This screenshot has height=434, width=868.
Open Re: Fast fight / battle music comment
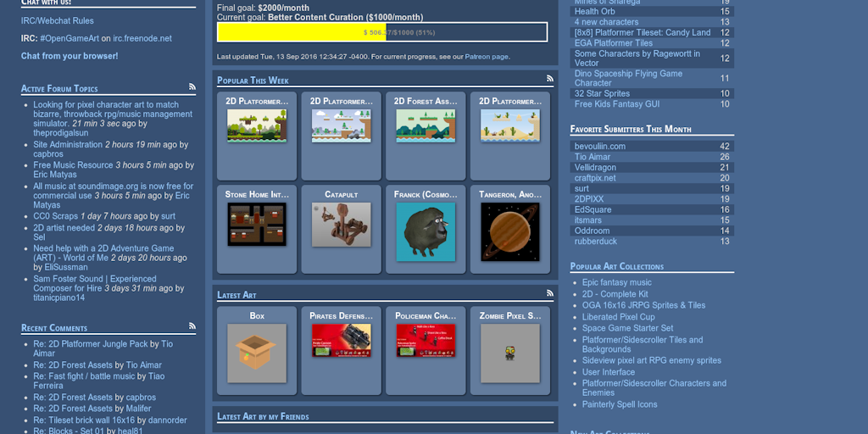84,376
